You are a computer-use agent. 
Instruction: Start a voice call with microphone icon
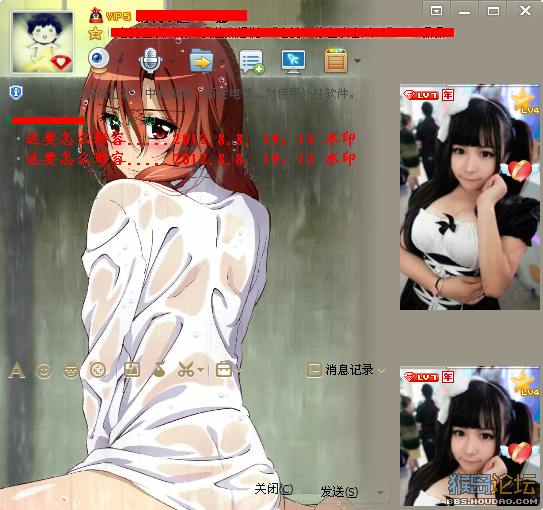[x=150, y=61]
